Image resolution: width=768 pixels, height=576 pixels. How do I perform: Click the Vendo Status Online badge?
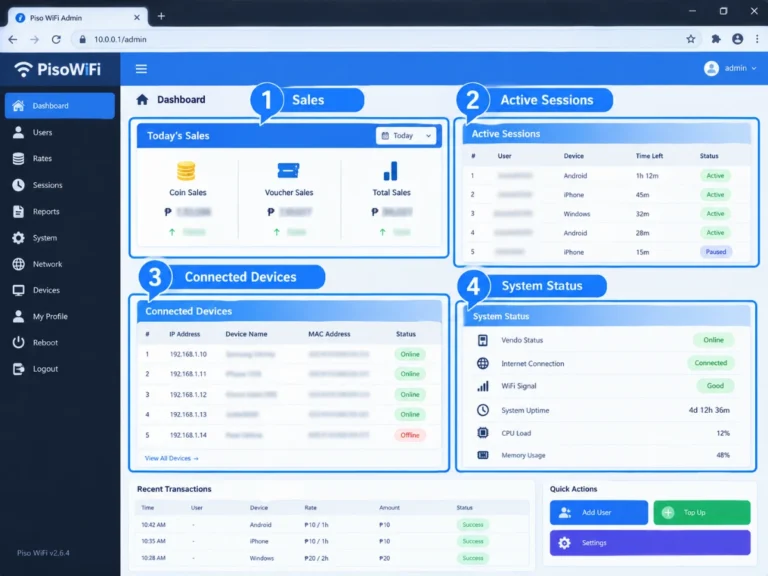coord(713,340)
